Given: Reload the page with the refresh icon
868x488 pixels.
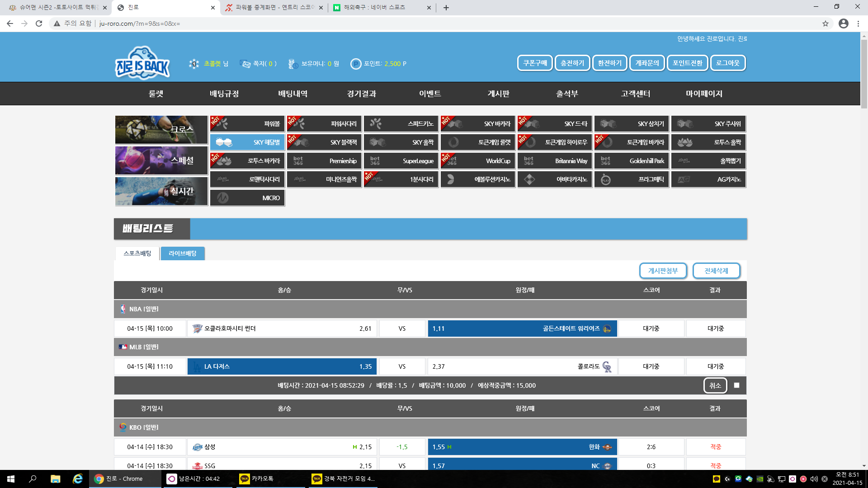Looking at the screenshot, I should (39, 23).
